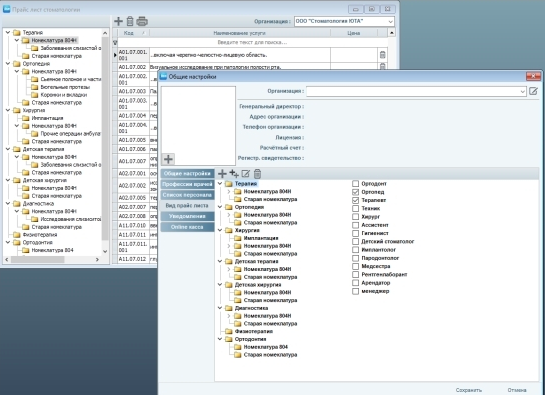Sort by the Код column header
545x395 pixels.
[x=134, y=33]
